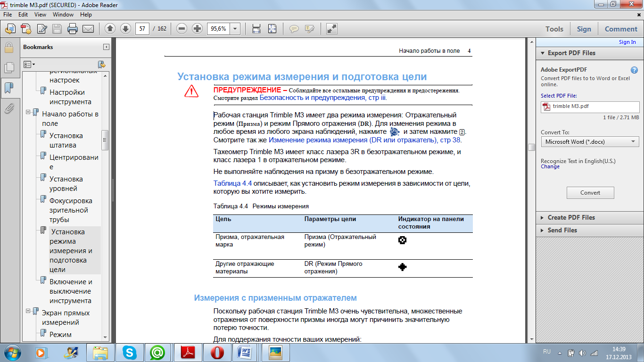Click the red warning triangle in document
The image size is (644, 362).
click(x=191, y=91)
